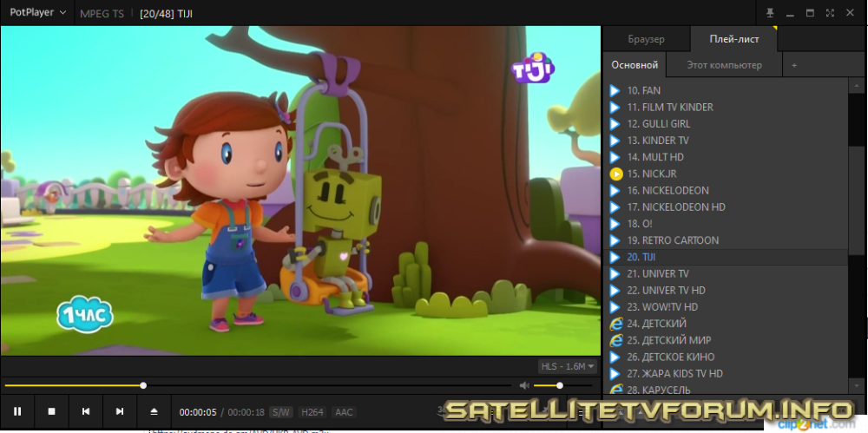
Task: Select playlist item 22. UNIVER TV HD
Action: [x=725, y=290]
